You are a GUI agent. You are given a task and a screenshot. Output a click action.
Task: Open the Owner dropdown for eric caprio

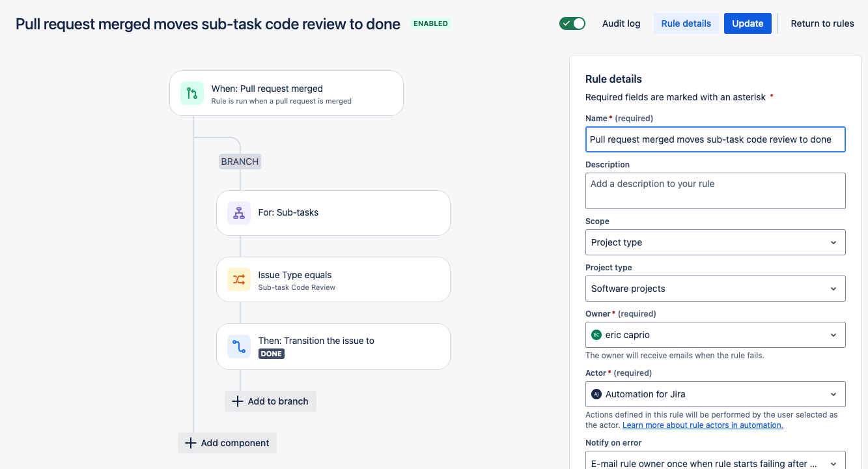tap(715, 335)
